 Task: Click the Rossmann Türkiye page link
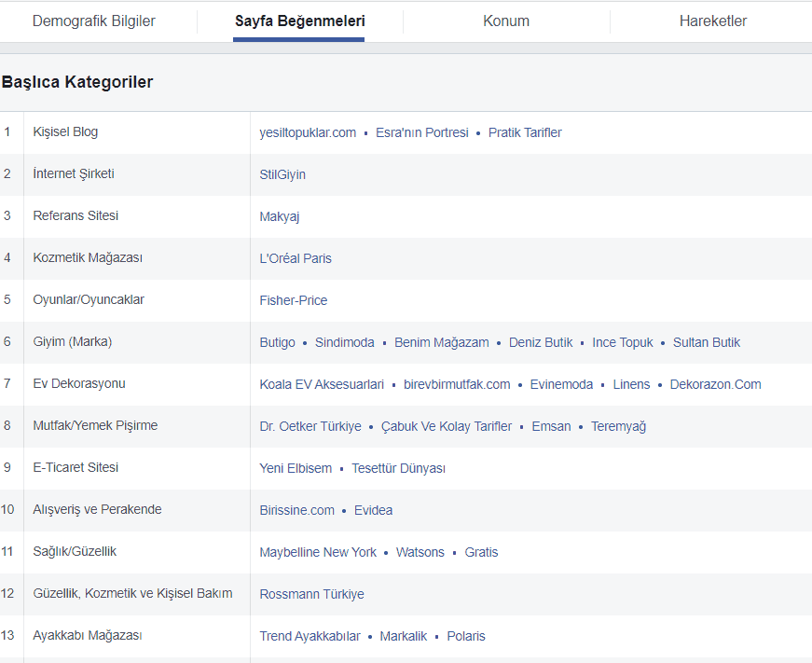pos(311,593)
